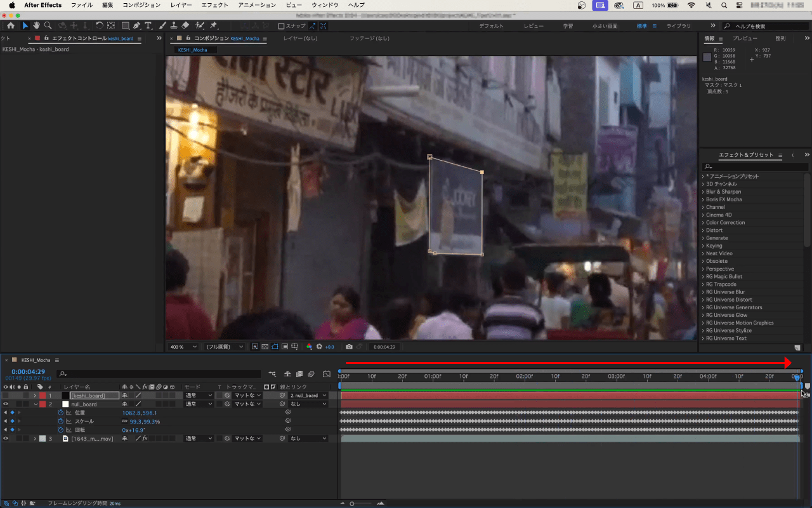Enable motion blur for timeline

point(311,374)
